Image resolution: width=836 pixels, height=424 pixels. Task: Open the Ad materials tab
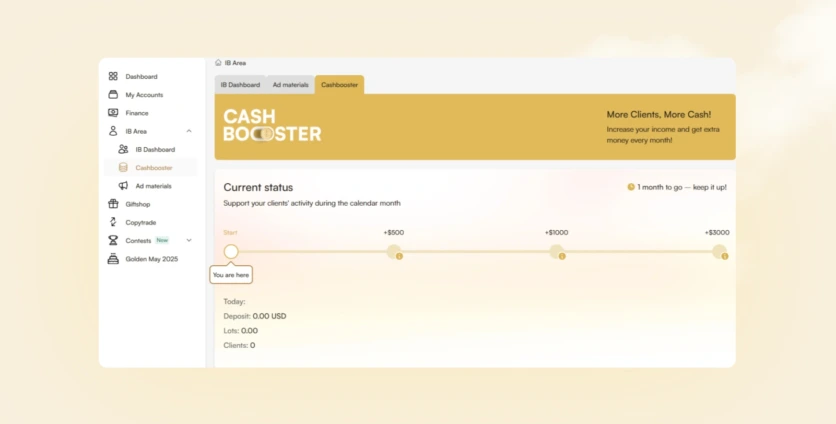(x=290, y=85)
